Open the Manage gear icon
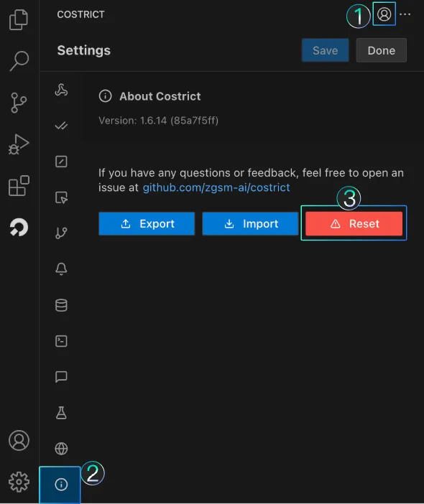 19,482
